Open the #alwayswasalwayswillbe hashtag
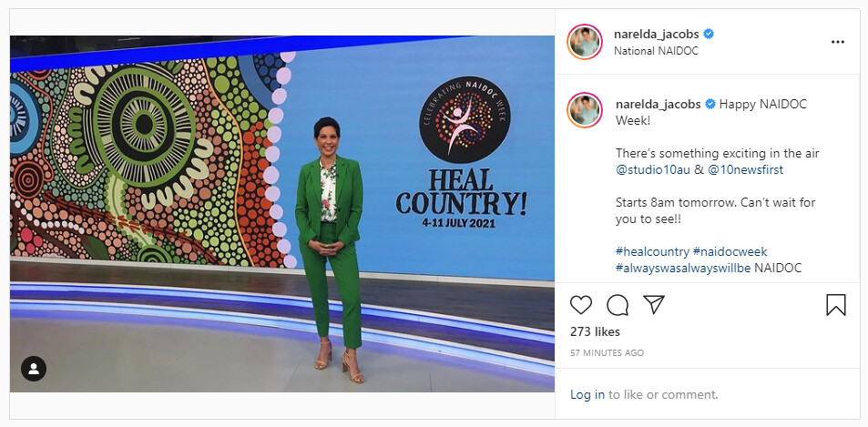Viewport: 868px width, 427px height. [x=683, y=269]
